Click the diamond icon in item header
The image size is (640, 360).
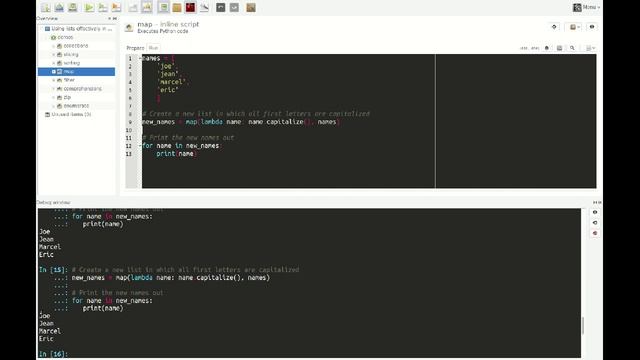click(x=554, y=27)
